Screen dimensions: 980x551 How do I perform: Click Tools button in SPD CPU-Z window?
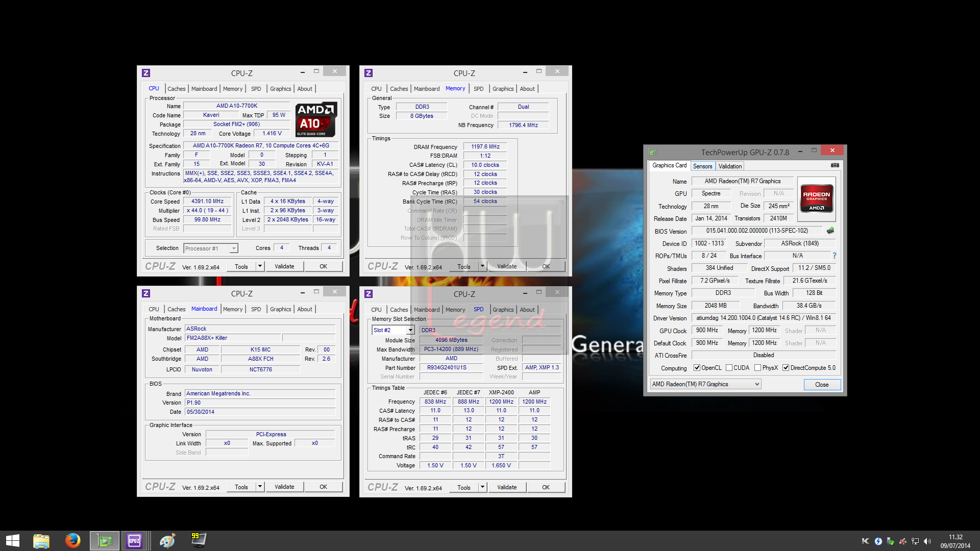pos(463,487)
